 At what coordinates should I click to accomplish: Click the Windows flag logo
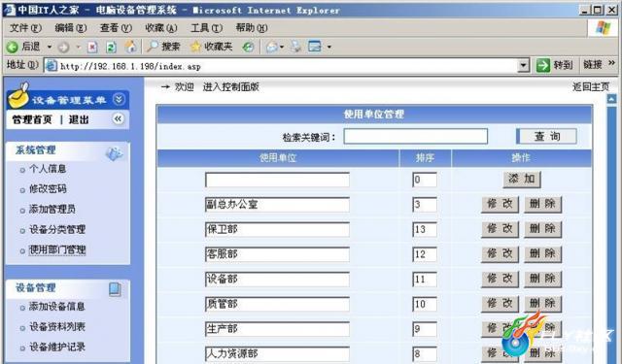[x=603, y=28]
